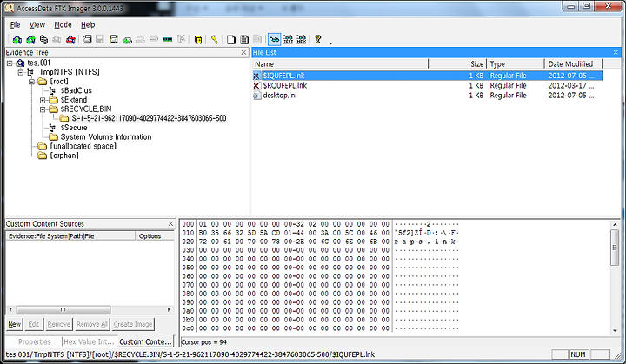Close the Evidence Tree panel

click(244, 52)
